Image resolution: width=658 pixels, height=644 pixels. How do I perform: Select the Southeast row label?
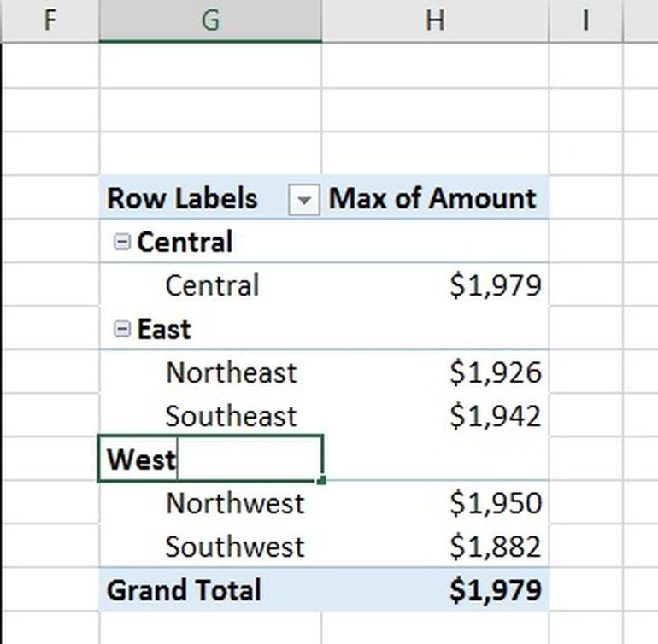pyautogui.click(x=231, y=416)
